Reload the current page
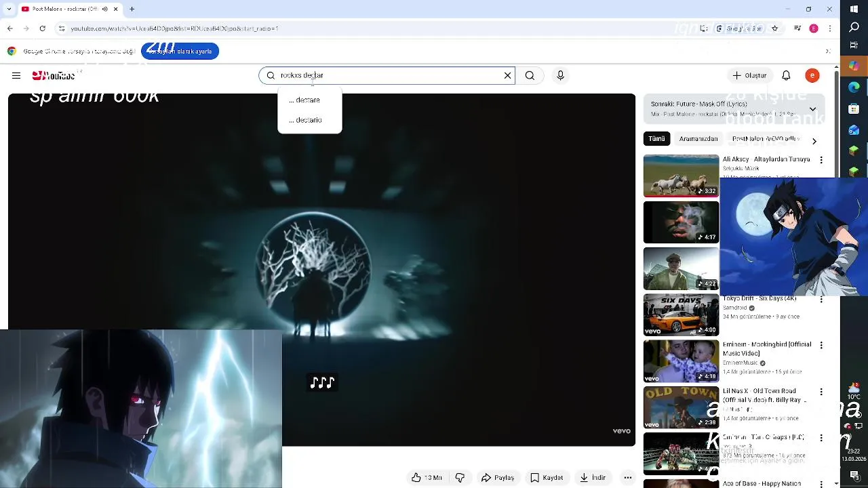The image size is (868, 488). tap(42, 28)
